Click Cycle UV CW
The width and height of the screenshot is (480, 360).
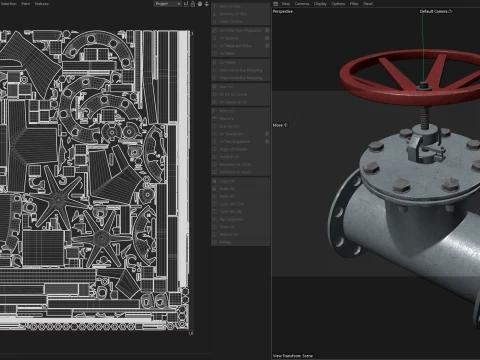(x=240, y=211)
